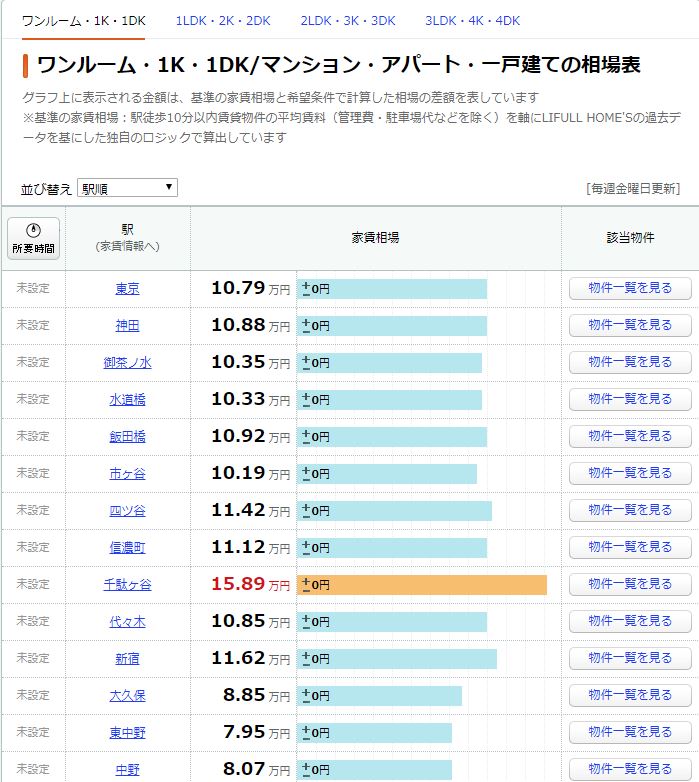
Task: Go to the 新宿 station rent page
Action: 127,659
